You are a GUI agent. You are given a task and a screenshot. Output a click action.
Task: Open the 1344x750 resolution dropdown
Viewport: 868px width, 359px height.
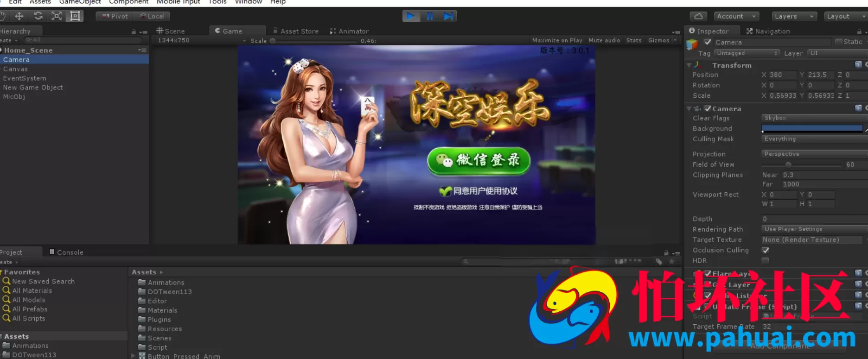click(201, 40)
